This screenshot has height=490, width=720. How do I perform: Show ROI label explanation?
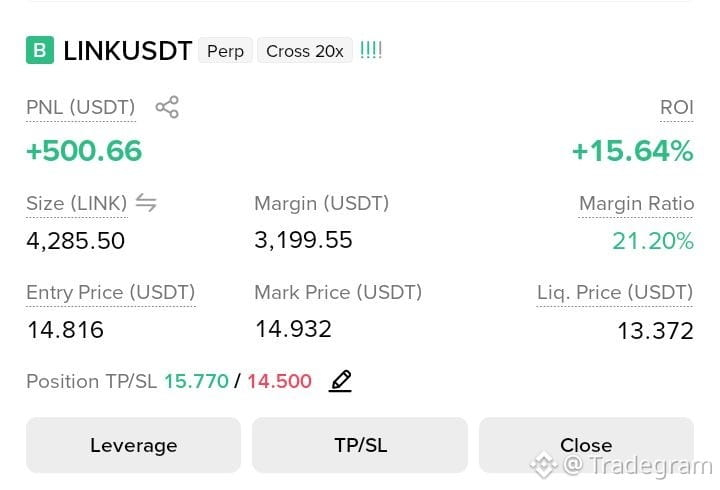point(676,107)
